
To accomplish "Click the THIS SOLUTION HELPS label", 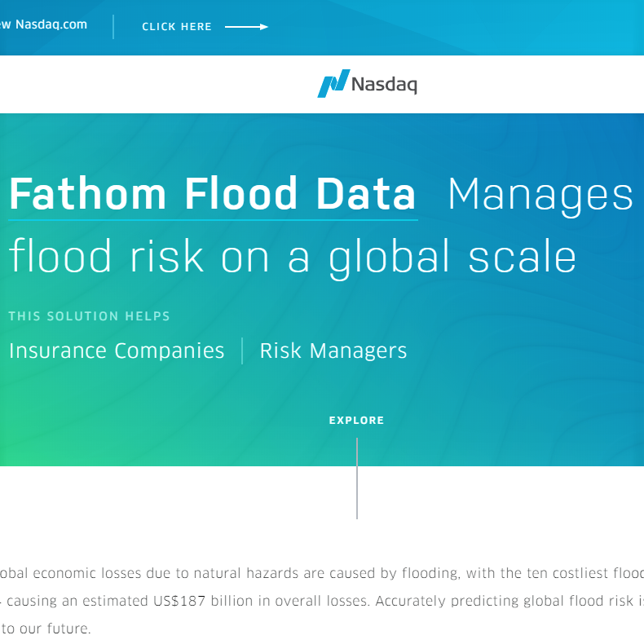I will (90, 316).
